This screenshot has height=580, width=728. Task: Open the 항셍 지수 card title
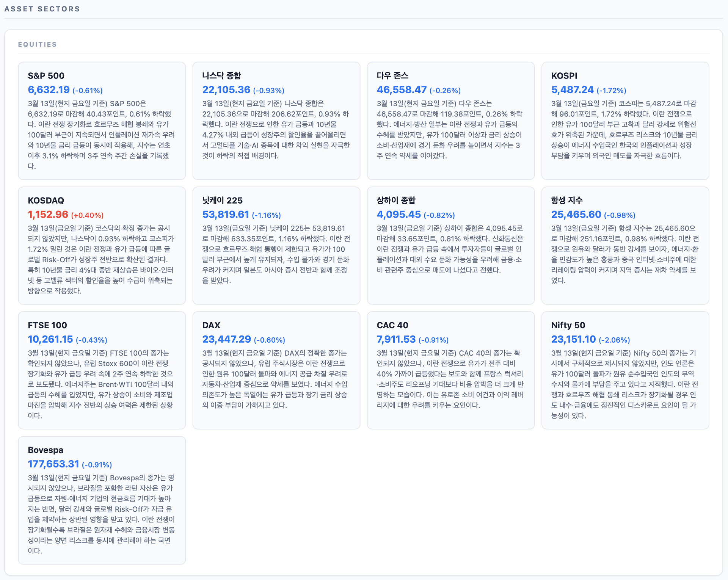pyautogui.click(x=566, y=201)
